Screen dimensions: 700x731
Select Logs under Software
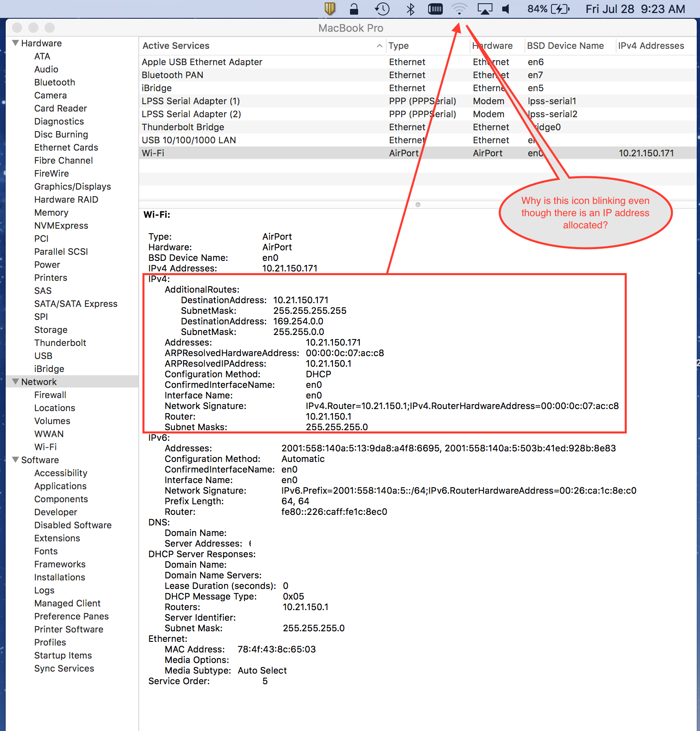coord(44,590)
